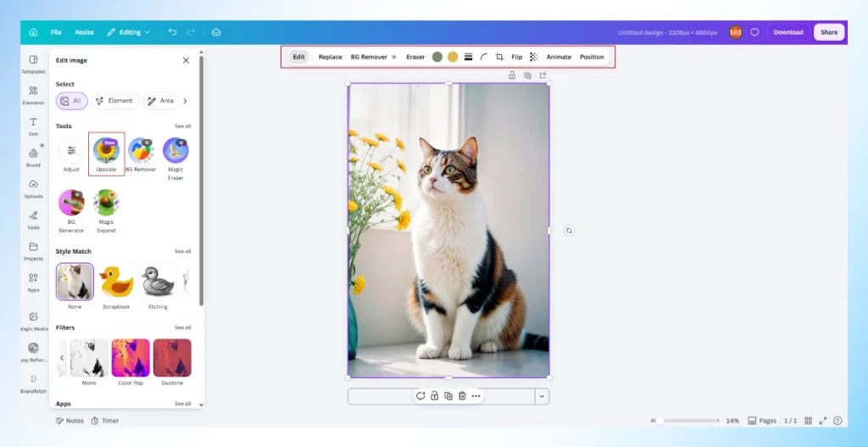This screenshot has height=447, width=868.
Task: Click Position in the image toolbar
Action: coord(592,57)
